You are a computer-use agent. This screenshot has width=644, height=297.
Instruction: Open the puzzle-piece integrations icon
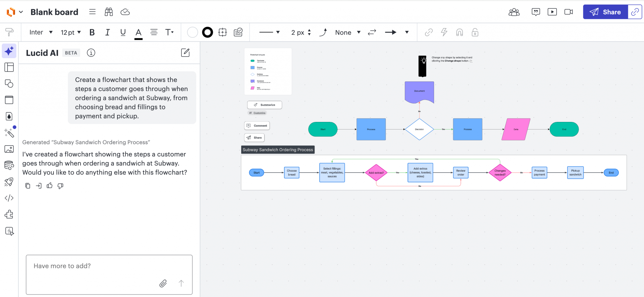pyautogui.click(x=9, y=214)
